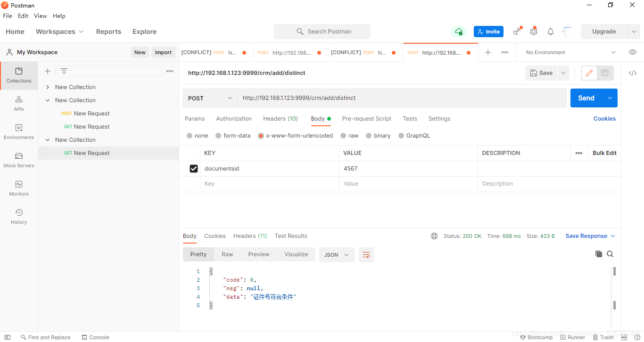
Task: Open the satellite capture requests icon
Action: (518, 32)
